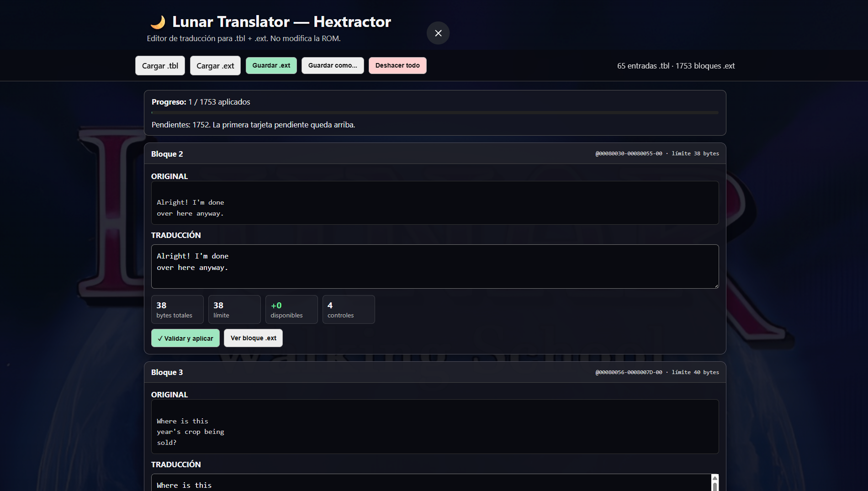Click the address @00080056-0008007D-00 label
868x491 pixels.
(629, 372)
